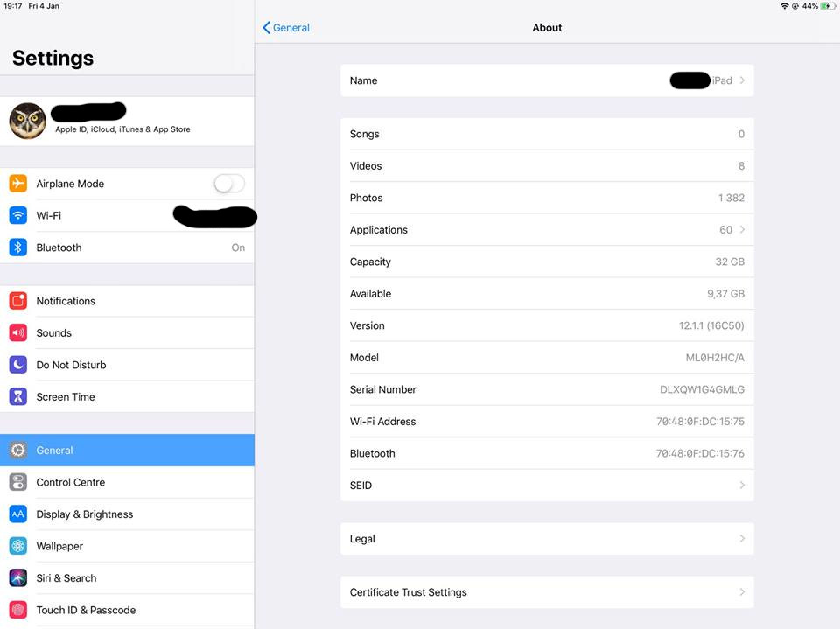840x629 pixels.
Task: Open Wallpaper settings
Action: point(127,546)
